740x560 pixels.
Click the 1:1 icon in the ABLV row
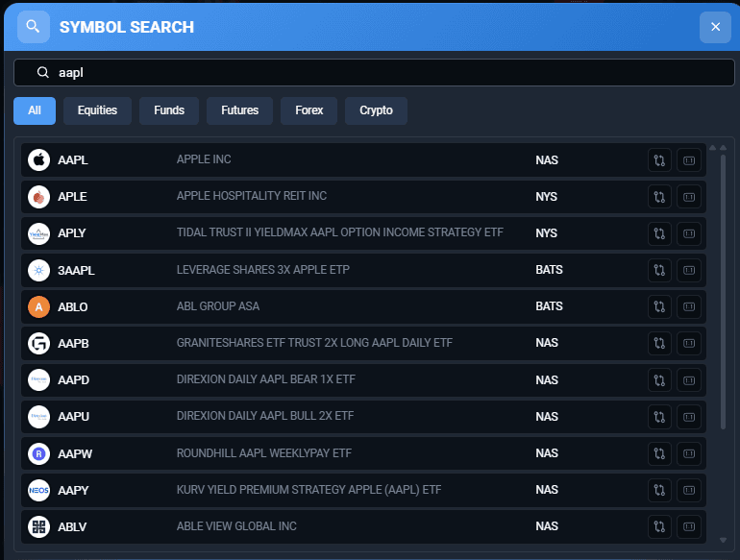click(x=688, y=526)
